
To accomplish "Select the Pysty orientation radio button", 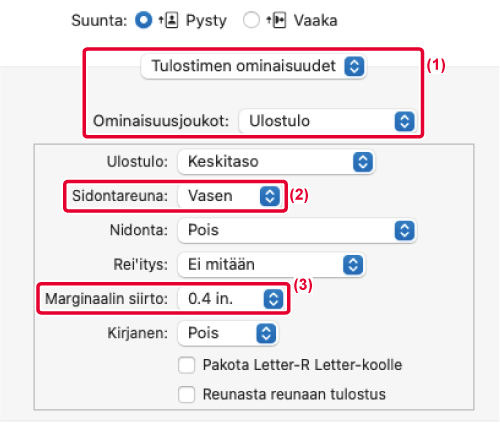I will (144, 20).
